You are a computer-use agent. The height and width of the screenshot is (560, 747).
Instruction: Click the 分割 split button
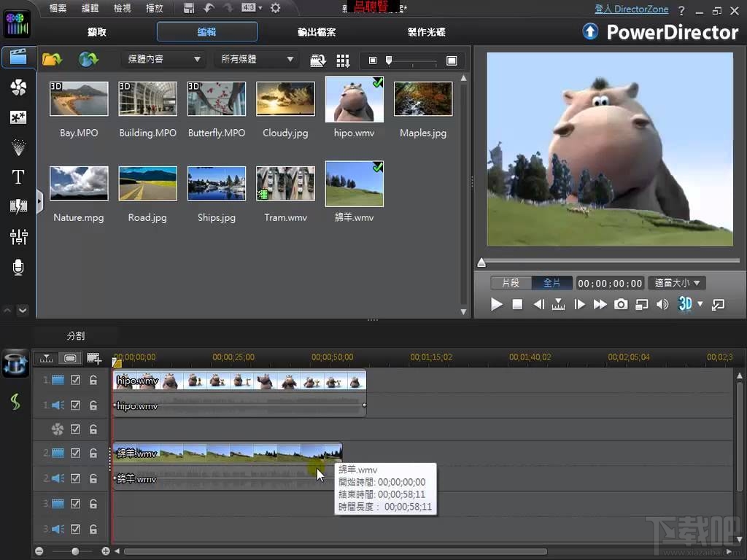pos(76,336)
